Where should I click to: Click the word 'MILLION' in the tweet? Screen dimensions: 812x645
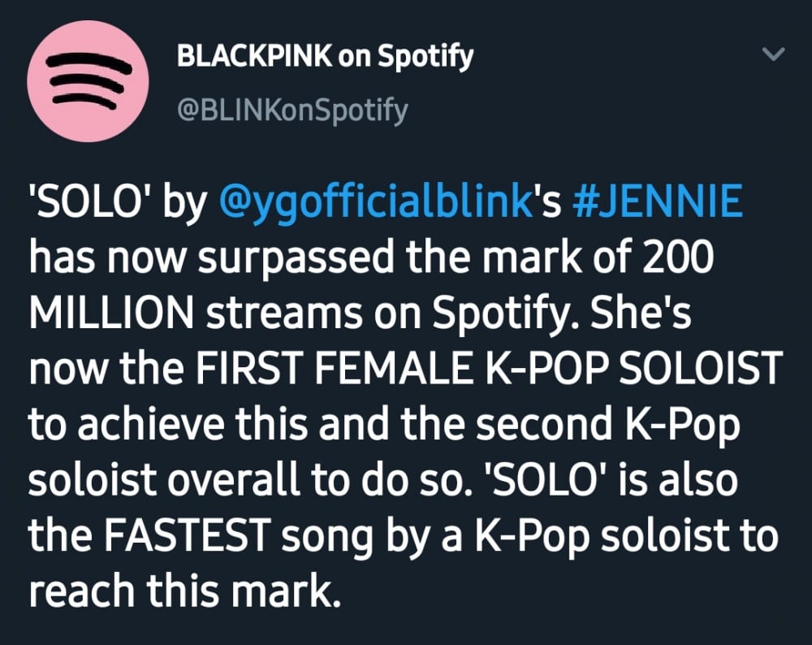point(110,312)
